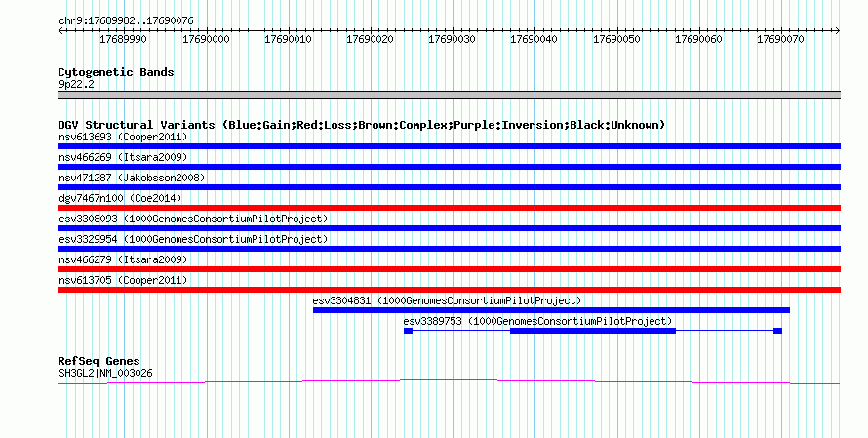Image resolution: width=868 pixels, height=438 pixels.
Task: Open variant label esv3329954
Action: pyautogui.click(x=193, y=239)
